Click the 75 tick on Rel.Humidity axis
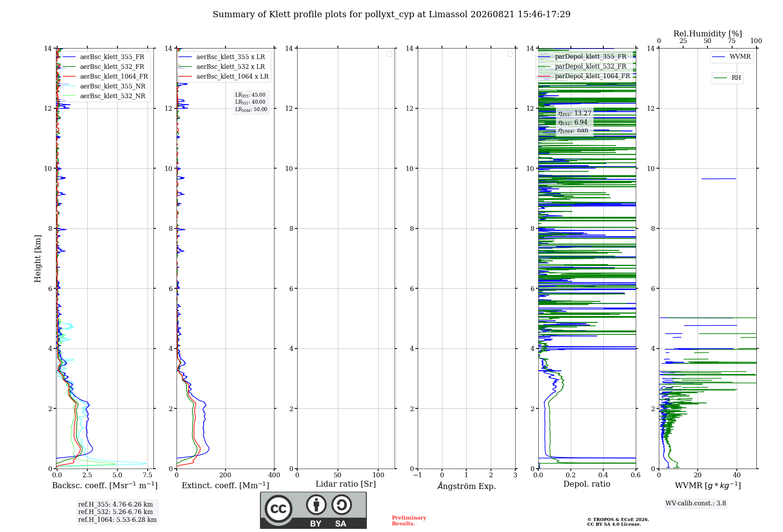 click(x=732, y=41)
